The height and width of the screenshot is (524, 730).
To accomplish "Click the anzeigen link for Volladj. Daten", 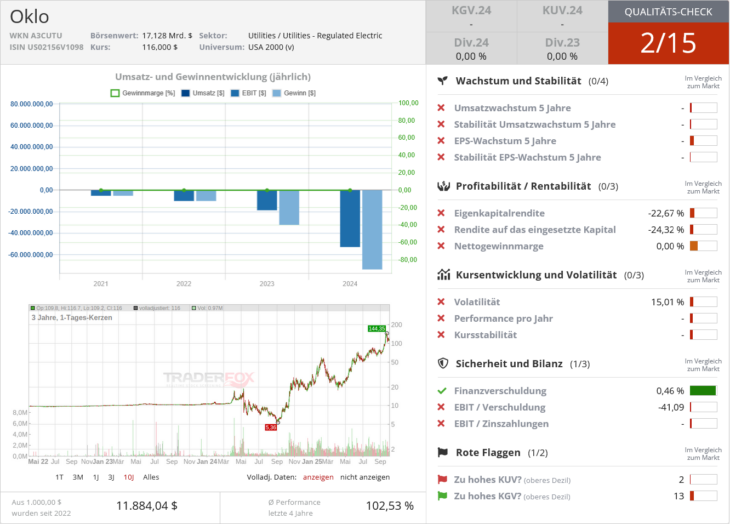I will tap(318, 477).
